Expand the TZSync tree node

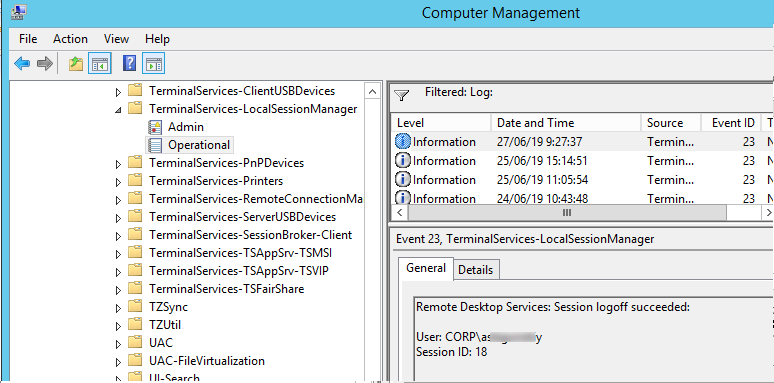click(118, 308)
